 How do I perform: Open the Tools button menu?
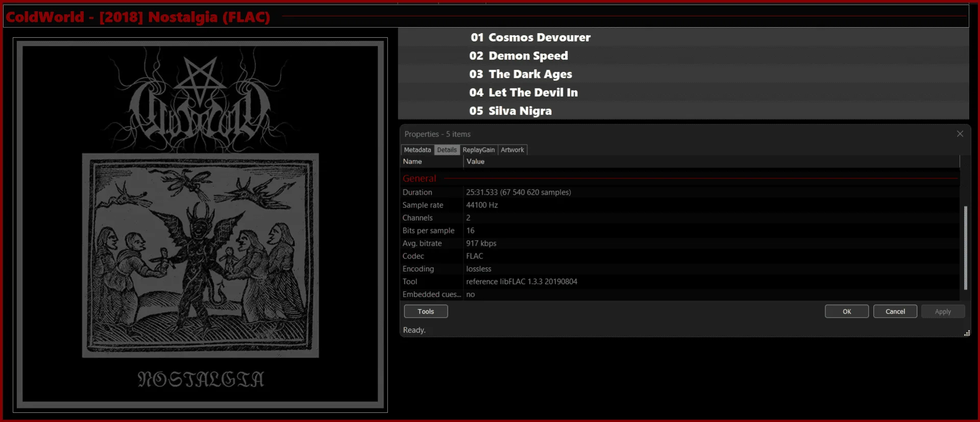426,311
